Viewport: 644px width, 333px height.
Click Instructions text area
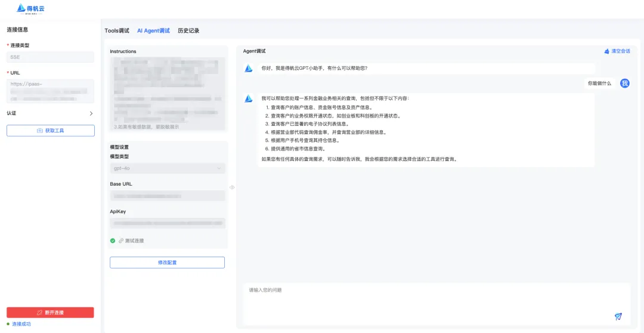[x=168, y=94]
